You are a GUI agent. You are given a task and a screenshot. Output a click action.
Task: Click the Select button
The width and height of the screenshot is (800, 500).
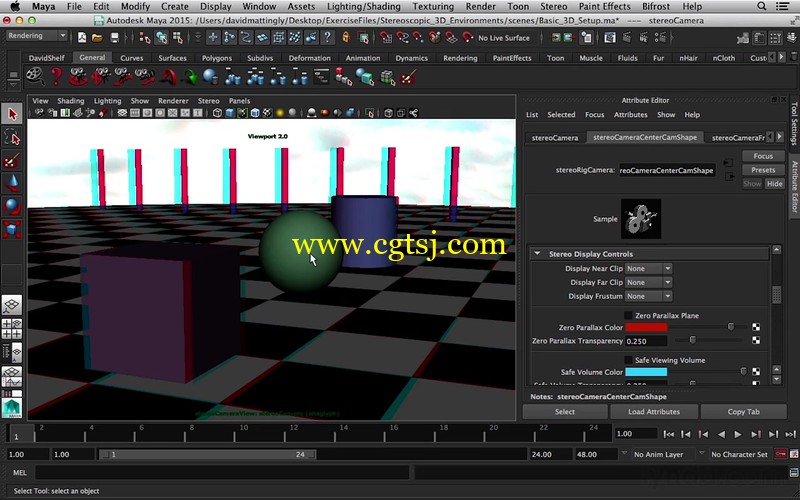tap(565, 412)
